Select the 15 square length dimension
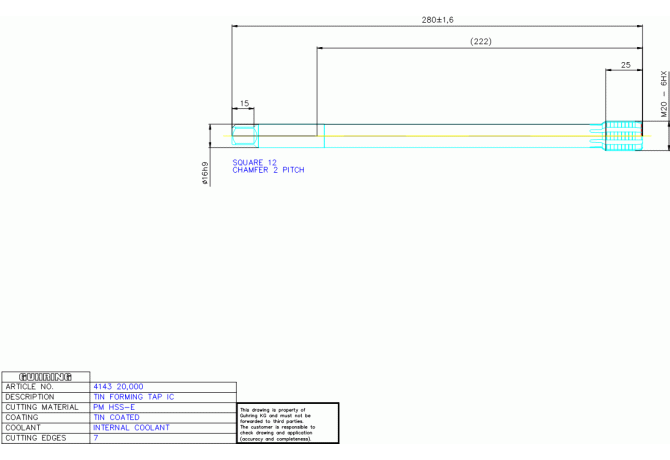670x460 pixels. (x=244, y=103)
